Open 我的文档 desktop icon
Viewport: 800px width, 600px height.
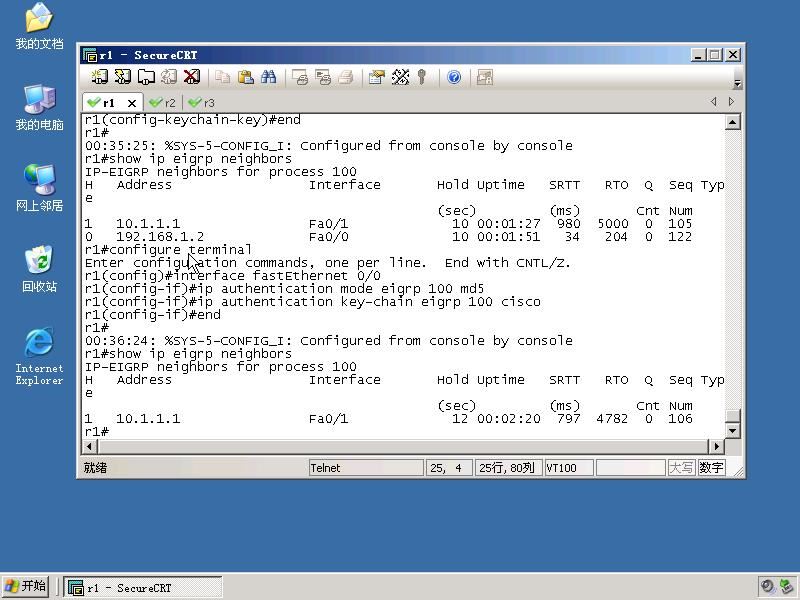39,26
